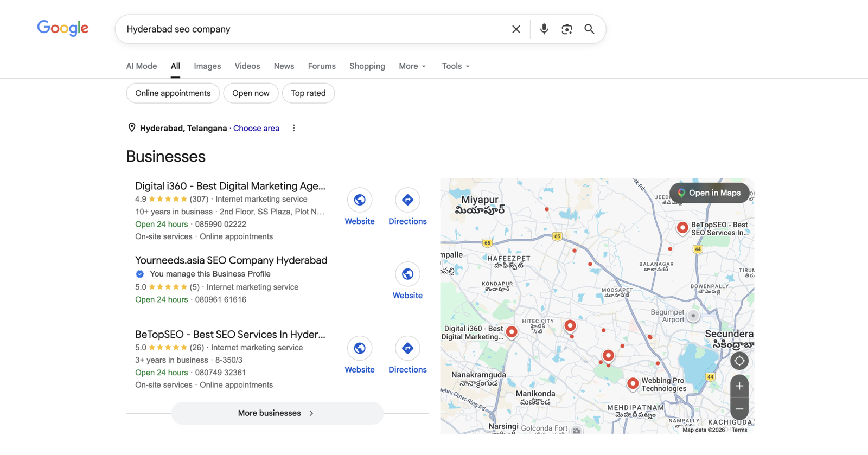Click the Yourneeds.asia Website label

pos(407,296)
